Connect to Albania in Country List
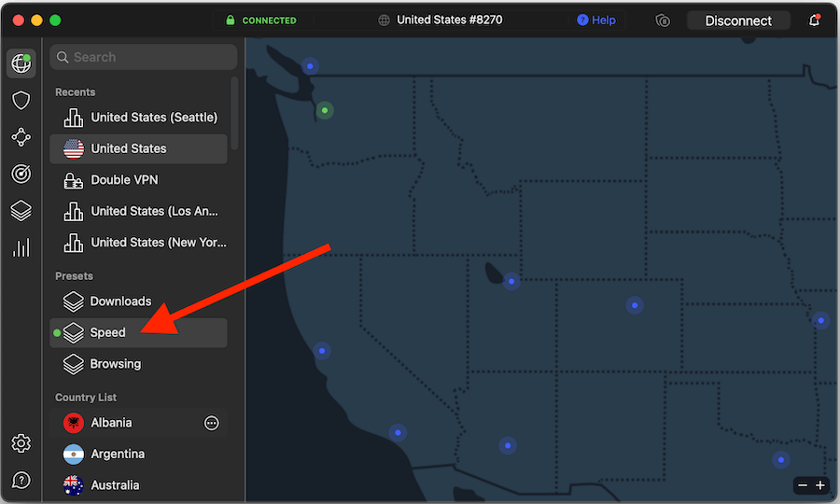The image size is (840, 504). click(x=138, y=423)
